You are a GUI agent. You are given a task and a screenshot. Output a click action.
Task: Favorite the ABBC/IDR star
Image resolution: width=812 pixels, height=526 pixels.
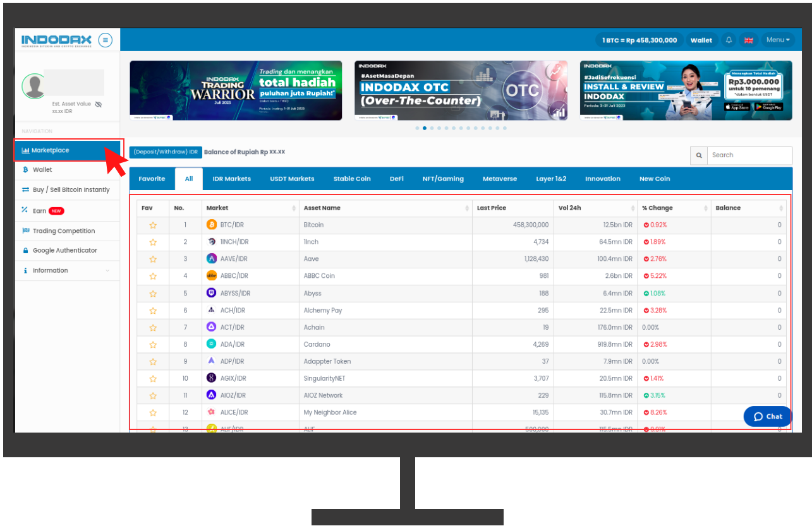tap(153, 276)
